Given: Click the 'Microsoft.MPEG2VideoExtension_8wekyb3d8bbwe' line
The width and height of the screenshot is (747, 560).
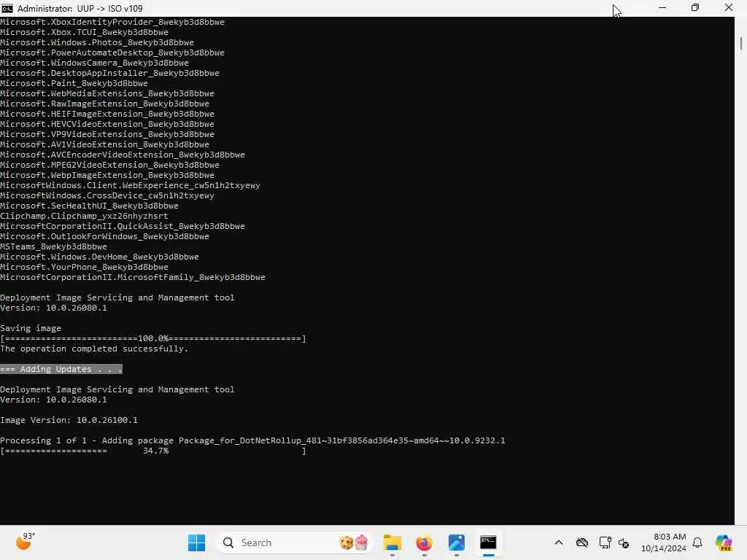Looking at the screenshot, I should 109,166.
